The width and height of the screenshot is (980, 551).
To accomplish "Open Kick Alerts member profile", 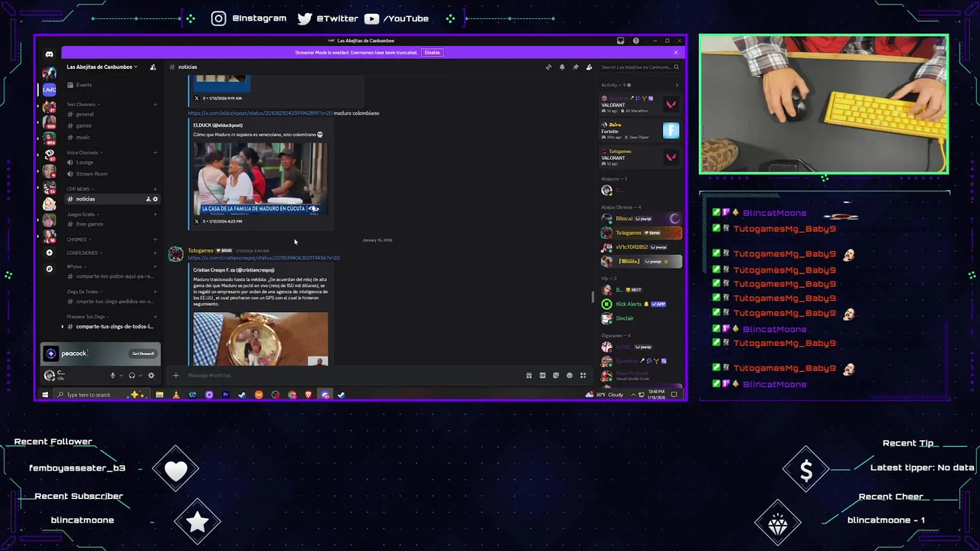I will pos(640,304).
